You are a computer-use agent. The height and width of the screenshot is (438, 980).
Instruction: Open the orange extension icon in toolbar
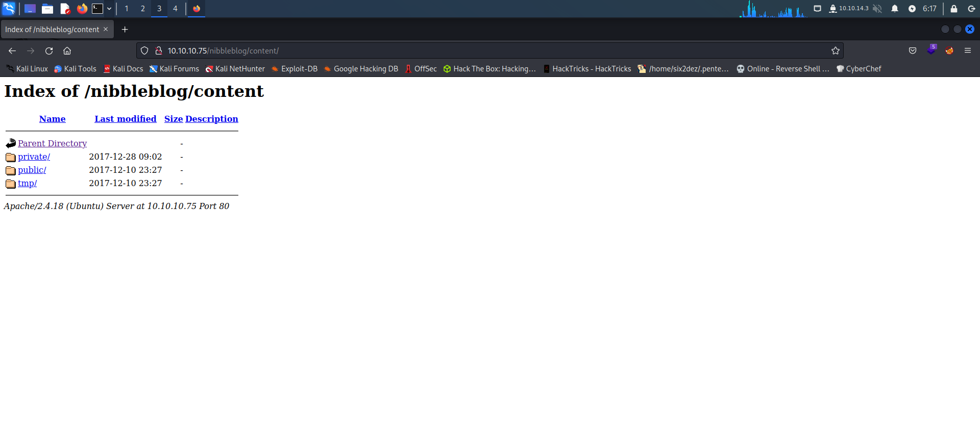949,51
